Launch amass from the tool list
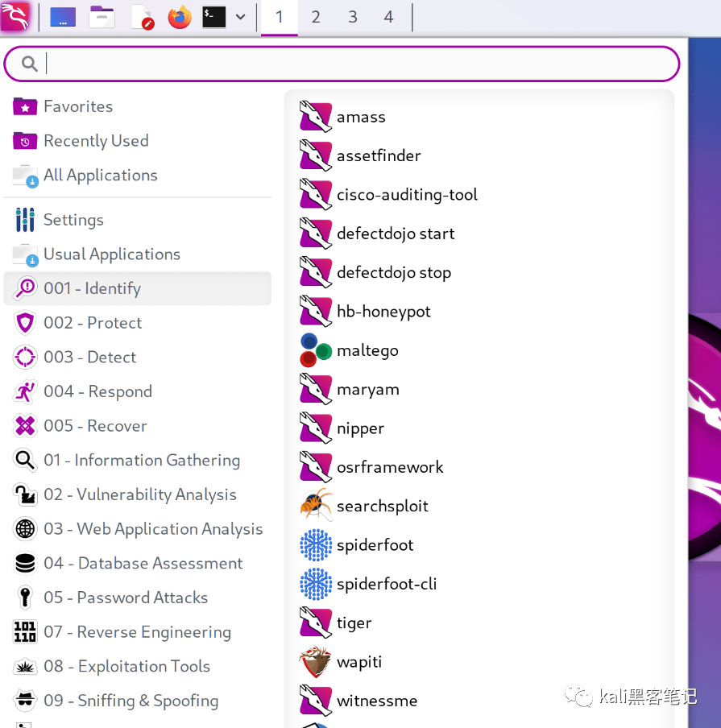Image resolution: width=721 pixels, height=728 pixels. point(479,117)
